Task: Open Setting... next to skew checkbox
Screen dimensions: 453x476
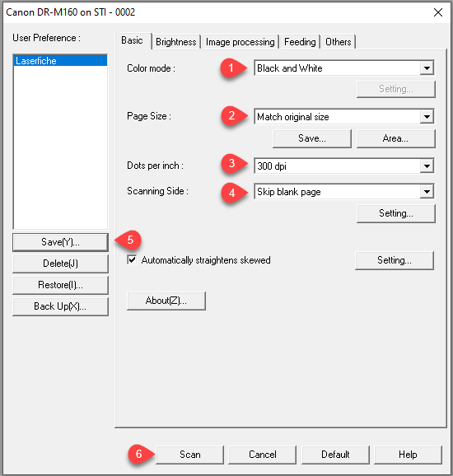Action: tap(395, 260)
